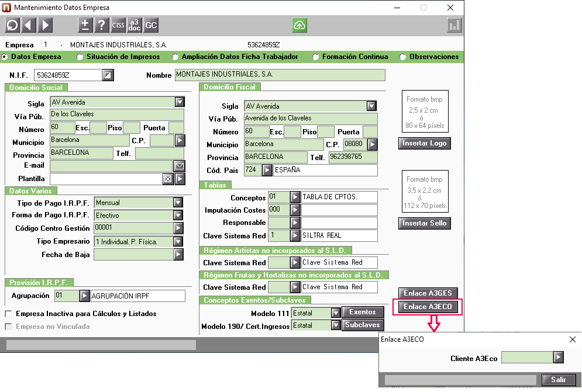Image resolution: width=582 pixels, height=392 pixels.
Task: Open Responsable lookup arrow
Action: point(295,223)
